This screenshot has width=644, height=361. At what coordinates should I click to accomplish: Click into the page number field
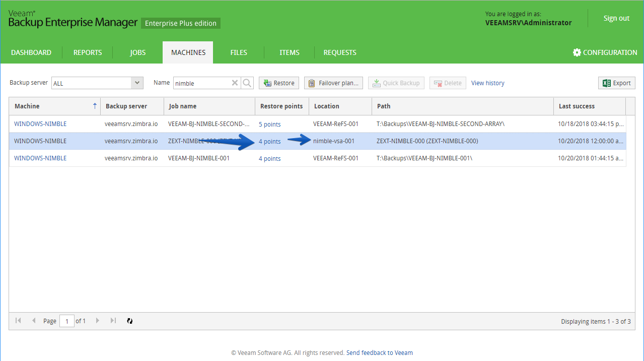click(x=67, y=321)
